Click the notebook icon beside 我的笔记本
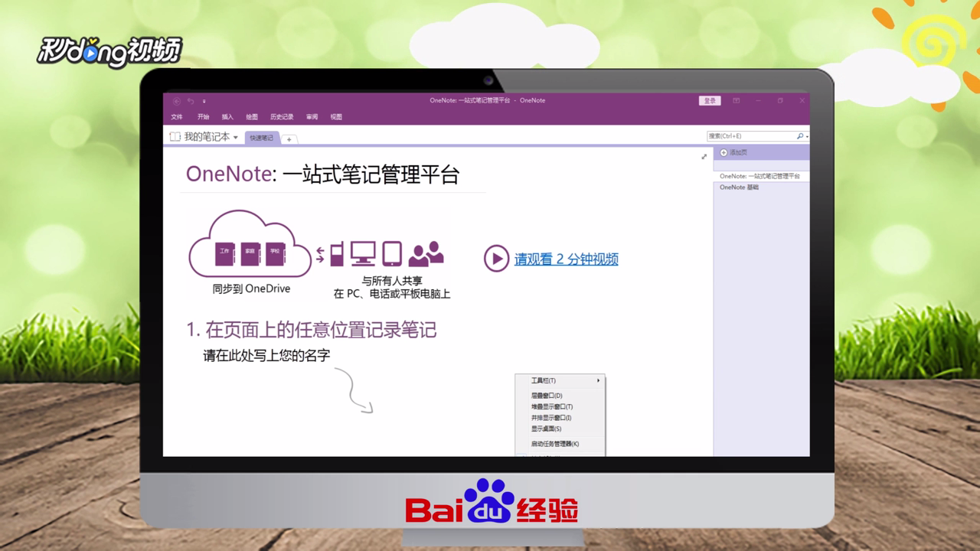Viewport: 980px width, 551px height. [x=175, y=137]
